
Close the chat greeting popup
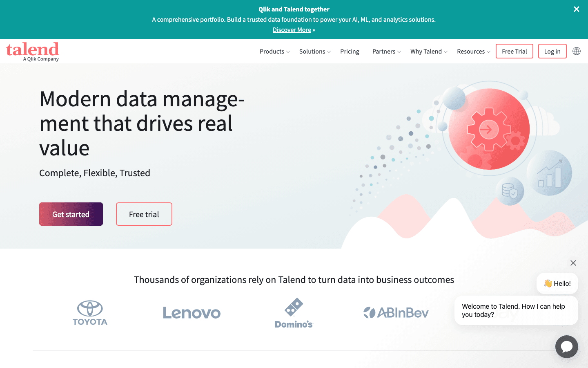pos(573,263)
